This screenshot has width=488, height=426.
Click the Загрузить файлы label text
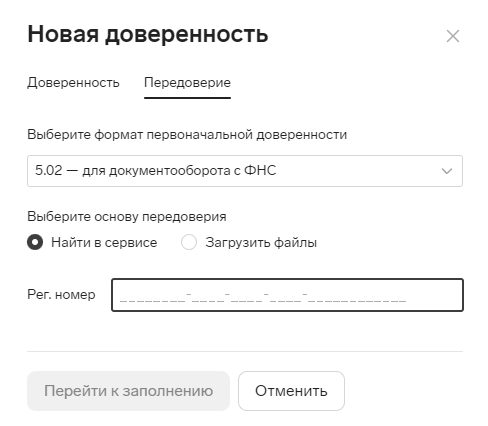(x=261, y=242)
